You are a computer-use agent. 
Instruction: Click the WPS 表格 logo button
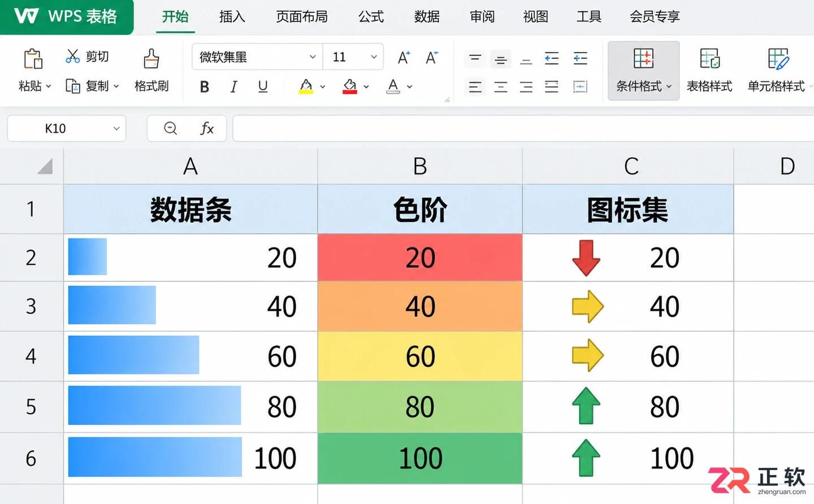click(x=66, y=16)
